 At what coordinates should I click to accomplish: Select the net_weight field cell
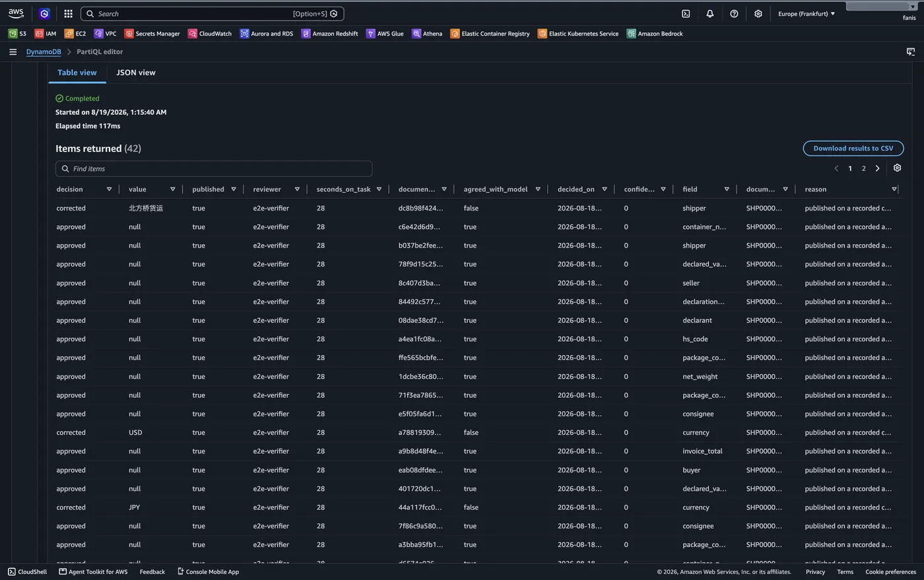pos(700,377)
